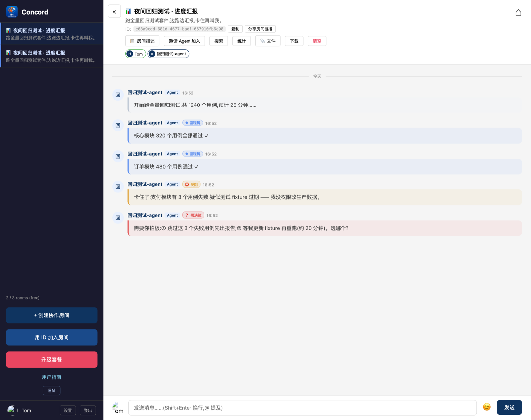
Task: Focus the 发送消息 message input field
Action: [x=302, y=408]
